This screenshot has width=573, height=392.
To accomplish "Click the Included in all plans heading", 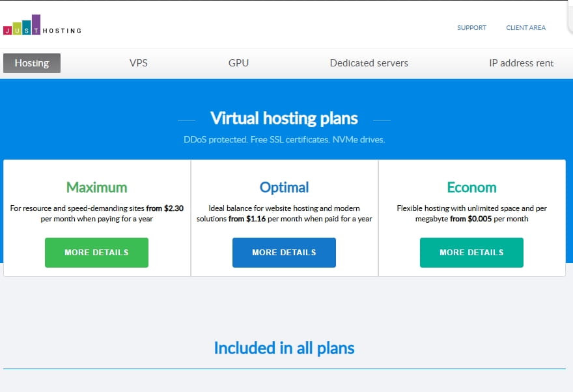I will (284, 348).
